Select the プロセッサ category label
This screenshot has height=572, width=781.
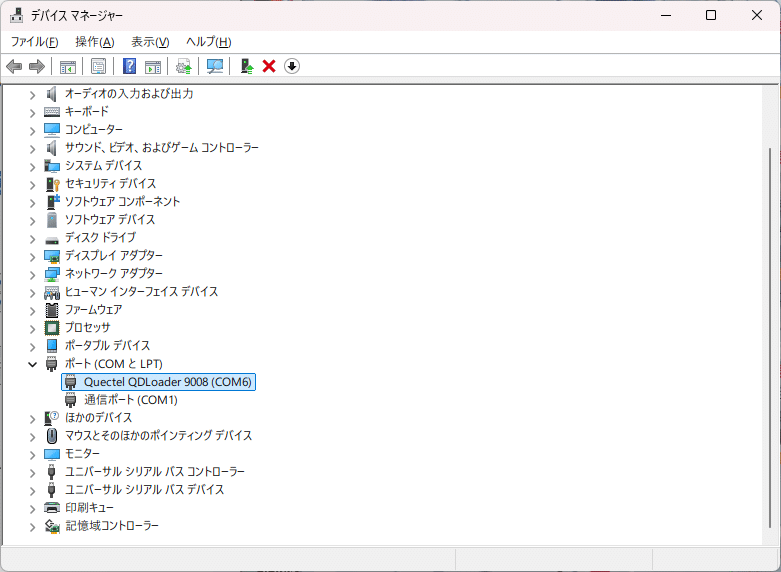click(x=88, y=328)
